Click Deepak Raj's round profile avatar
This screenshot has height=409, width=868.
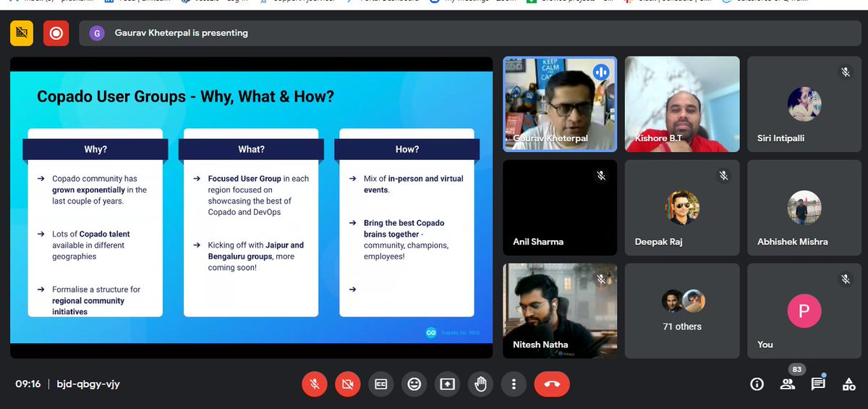pos(682,208)
